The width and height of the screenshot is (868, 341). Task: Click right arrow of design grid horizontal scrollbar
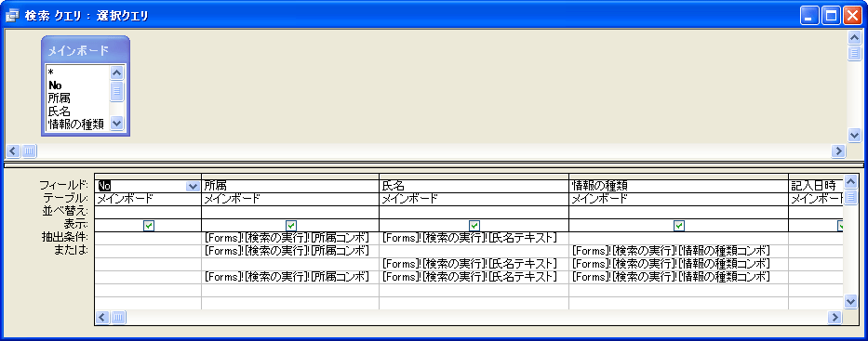835,317
